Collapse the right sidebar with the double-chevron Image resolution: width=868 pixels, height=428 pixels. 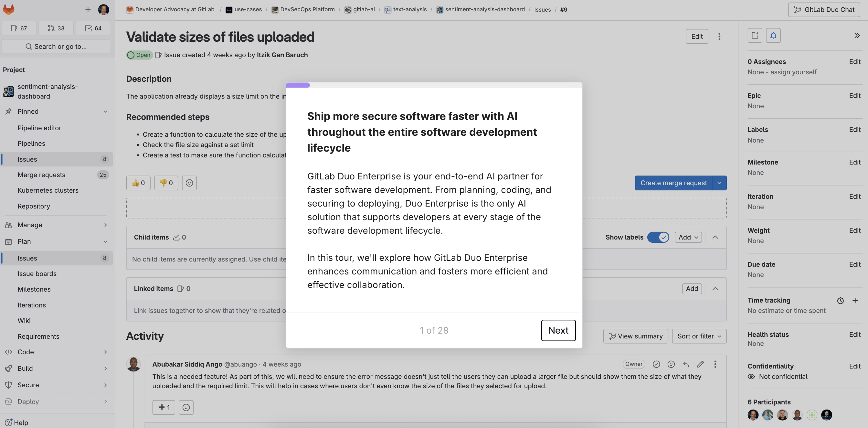tap(857, 35)
